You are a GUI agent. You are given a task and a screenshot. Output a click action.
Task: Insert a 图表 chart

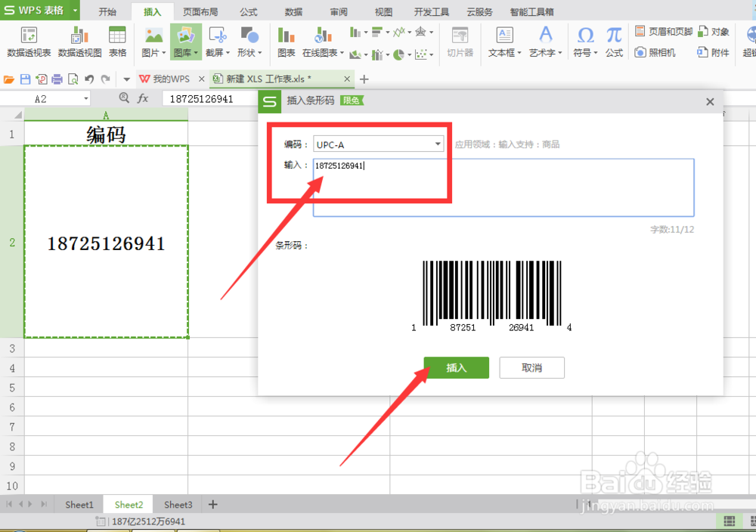(286, 42)
